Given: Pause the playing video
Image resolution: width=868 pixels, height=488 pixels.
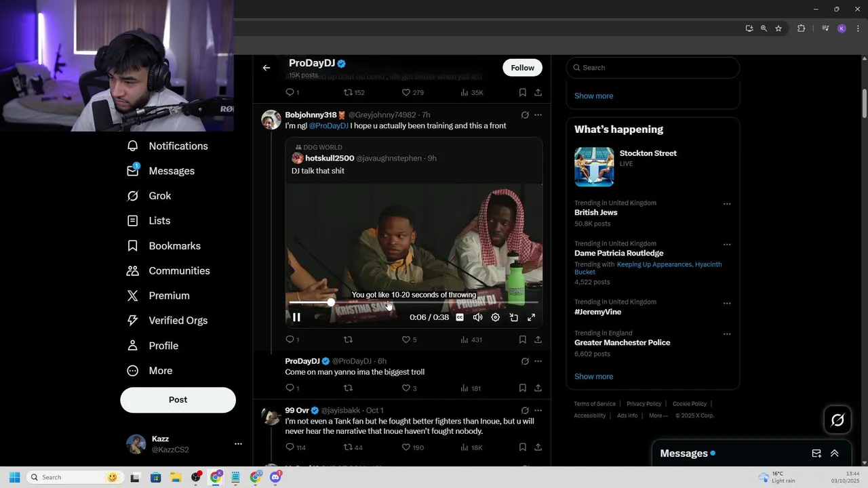Looking at the screenshot, I should click(296, 317).
